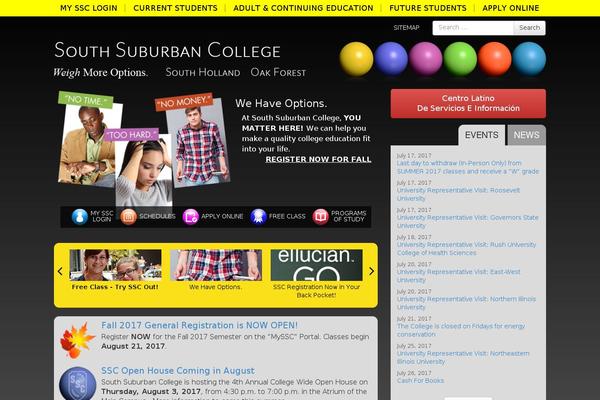This screenshot has height=400, width=600.
Task: Open Cash For Books event link
Action: click(420, 380)
